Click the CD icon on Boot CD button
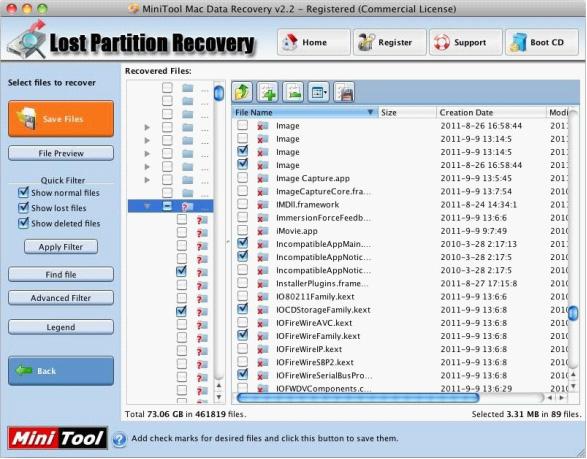 pyautogui.click(x=518, y=42)
